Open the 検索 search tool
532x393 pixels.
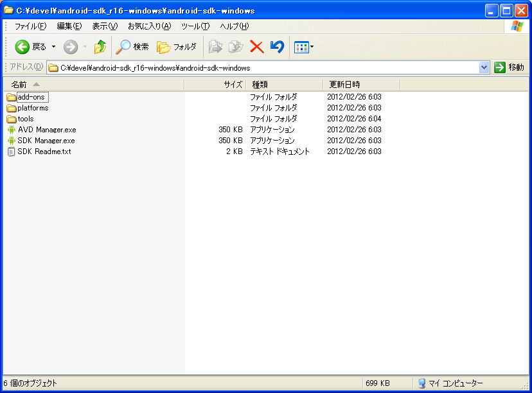pos(132,47)
